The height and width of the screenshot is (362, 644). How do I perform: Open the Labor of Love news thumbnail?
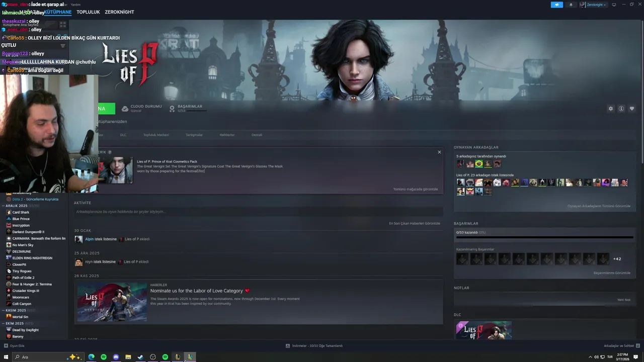coord(112,302)
